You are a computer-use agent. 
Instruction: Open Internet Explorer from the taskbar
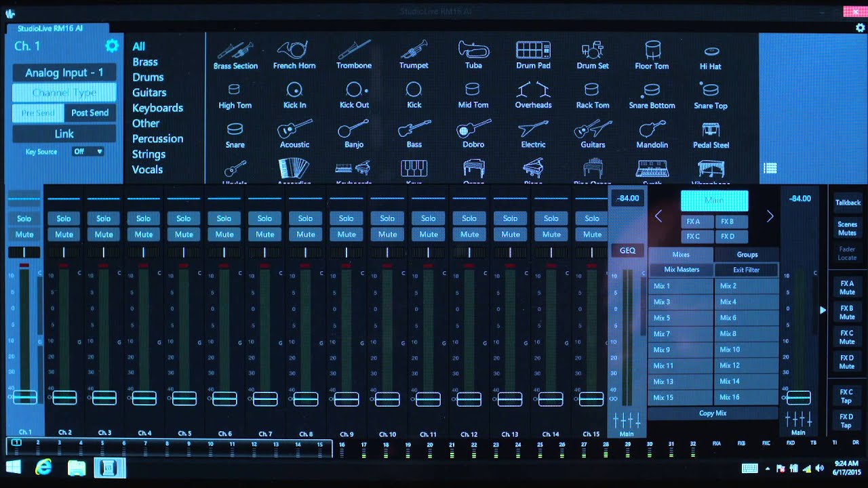point(44,467)
